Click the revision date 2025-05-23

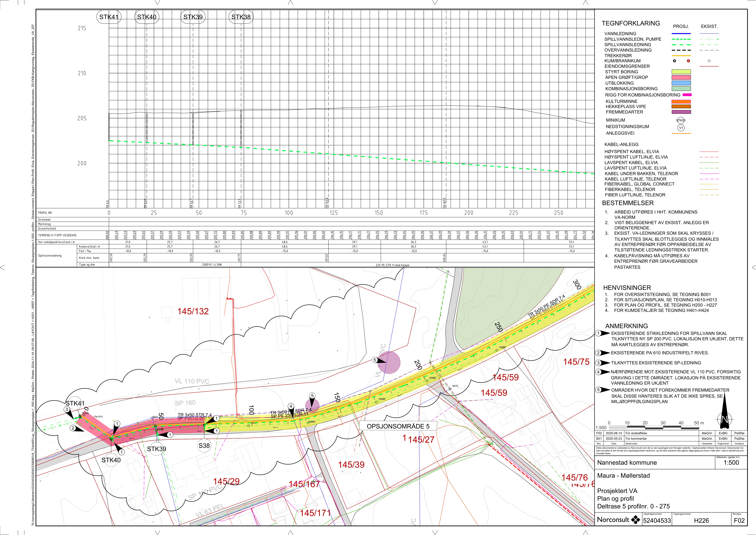[614, 439]
